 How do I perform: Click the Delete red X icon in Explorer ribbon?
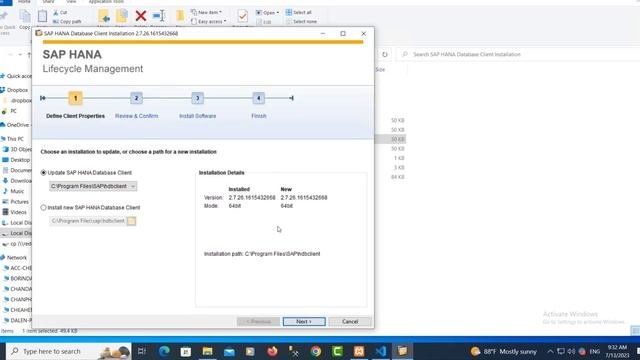141,16
